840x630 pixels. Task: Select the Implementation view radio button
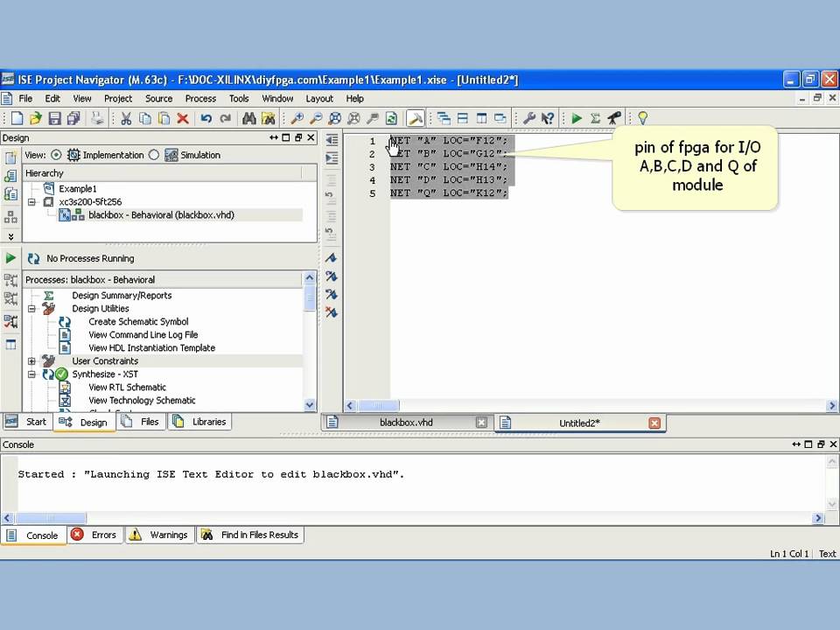[x=56, y=155]
